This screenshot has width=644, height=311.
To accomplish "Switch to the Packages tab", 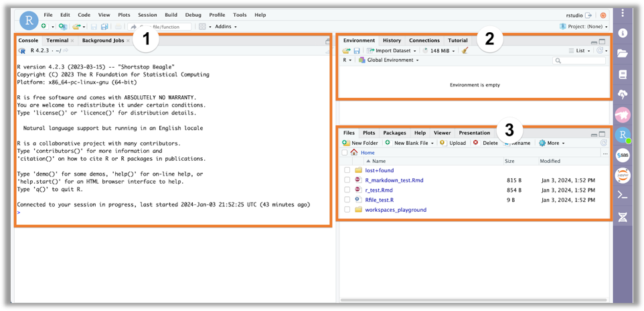I will tap(395, 133).
